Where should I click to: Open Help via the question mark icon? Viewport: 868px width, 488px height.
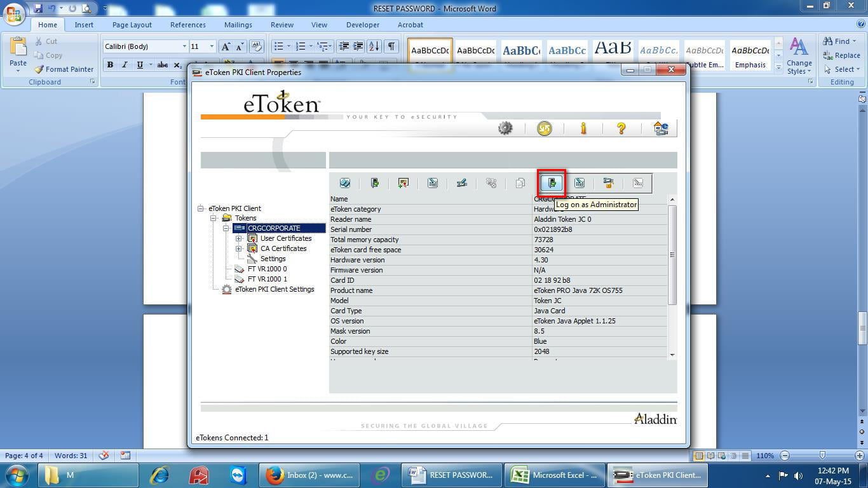[x=621, y=128]
